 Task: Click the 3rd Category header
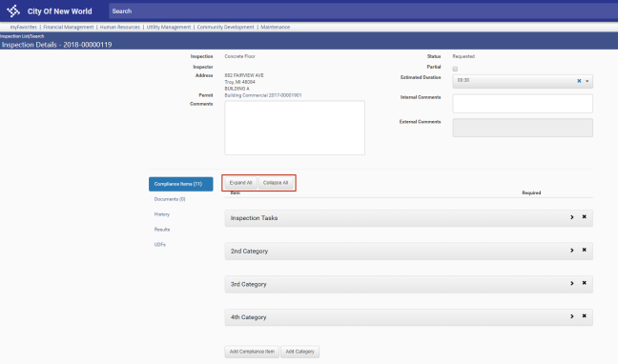click(409, 284)
